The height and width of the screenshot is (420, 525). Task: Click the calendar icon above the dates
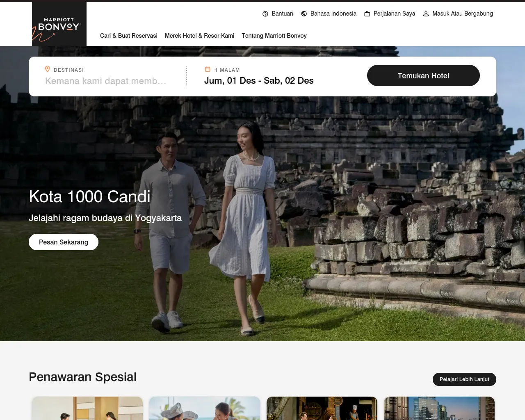click(x=208, y=69)
